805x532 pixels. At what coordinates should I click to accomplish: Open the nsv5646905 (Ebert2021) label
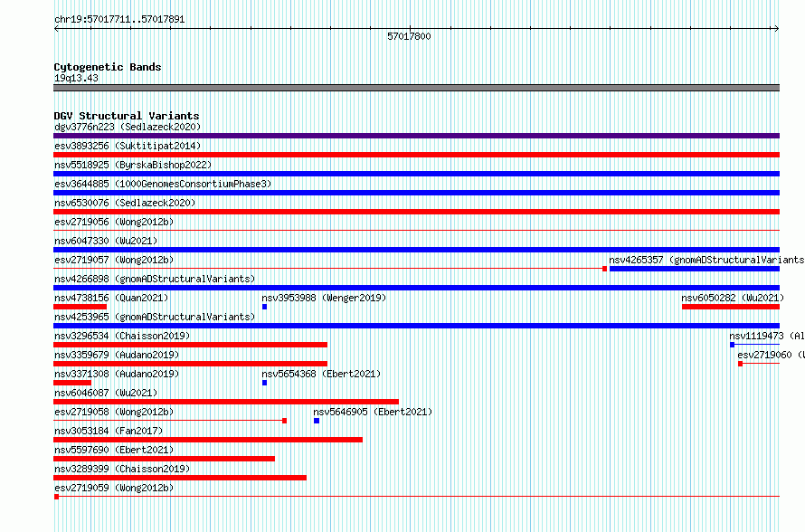pyautogui.click(x=373, y=412)
